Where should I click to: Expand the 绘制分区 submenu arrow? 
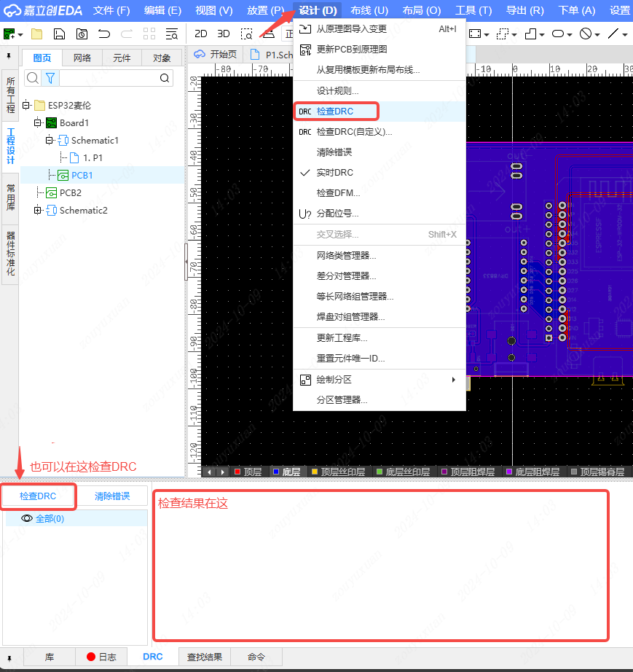(x=454, y=380)
